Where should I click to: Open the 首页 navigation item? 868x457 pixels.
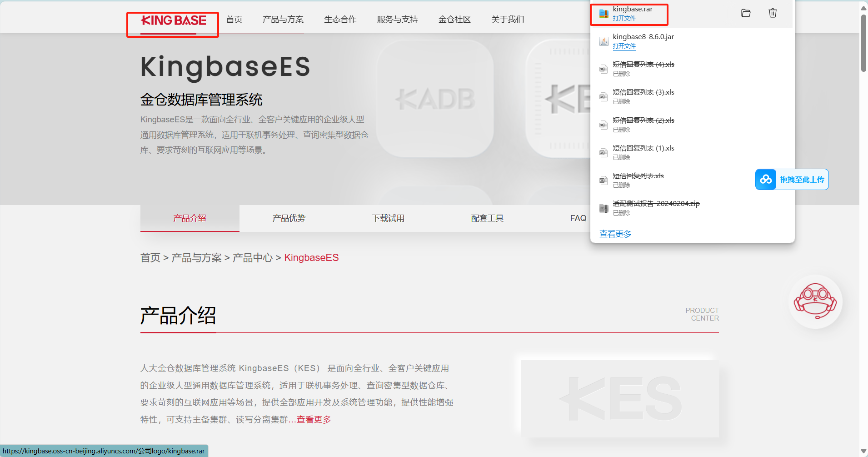point(234,20)
